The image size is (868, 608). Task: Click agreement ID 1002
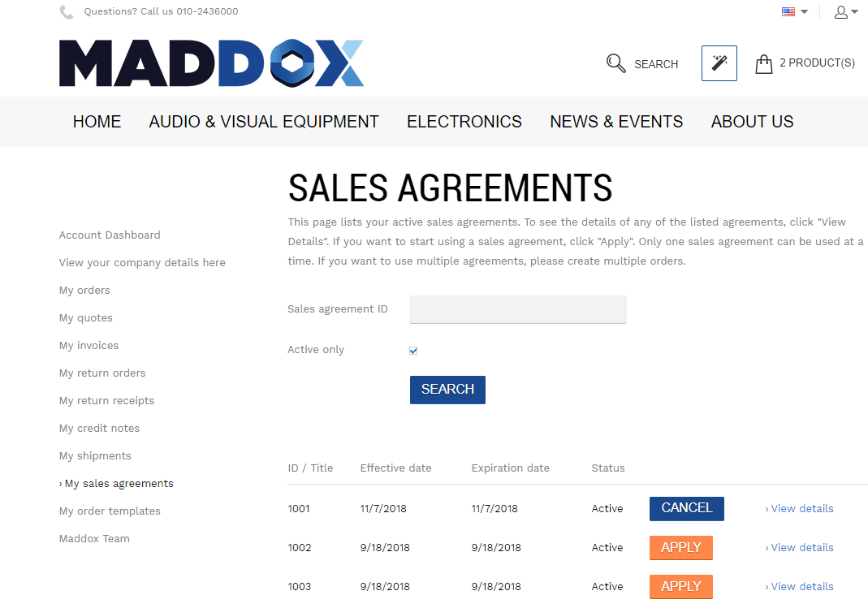[300, 548]
